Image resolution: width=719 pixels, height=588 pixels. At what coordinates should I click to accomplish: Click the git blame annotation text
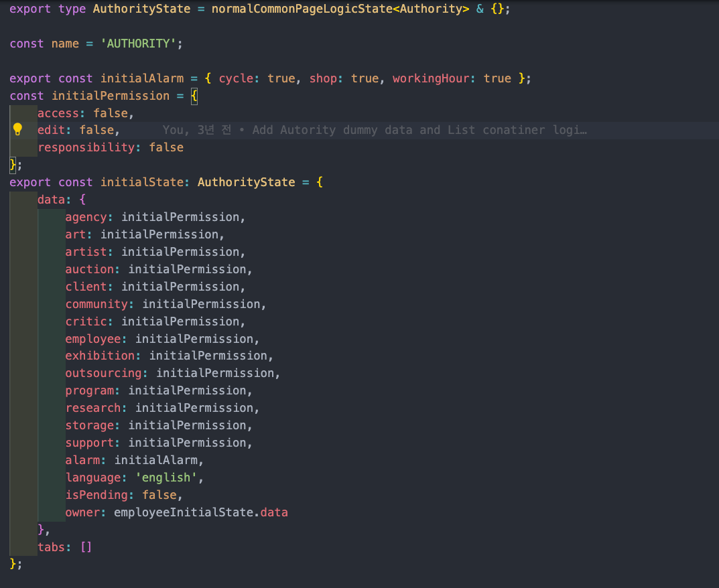click(374, 130)
